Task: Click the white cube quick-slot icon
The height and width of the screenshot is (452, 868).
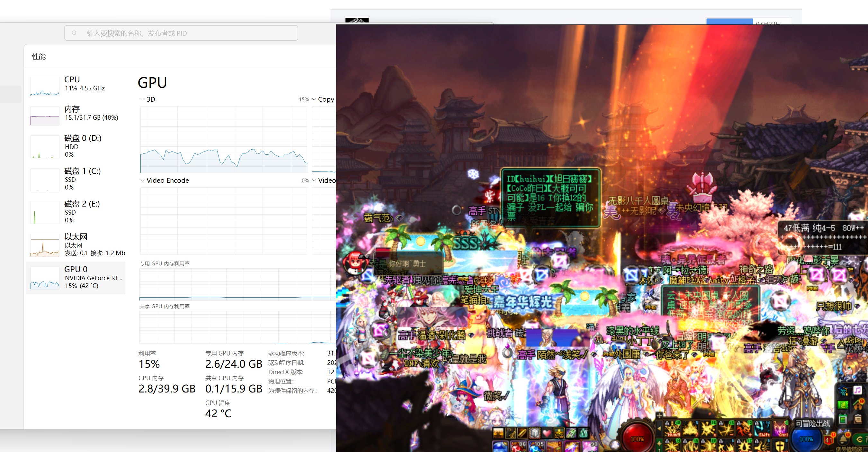Action: point(535,433)
